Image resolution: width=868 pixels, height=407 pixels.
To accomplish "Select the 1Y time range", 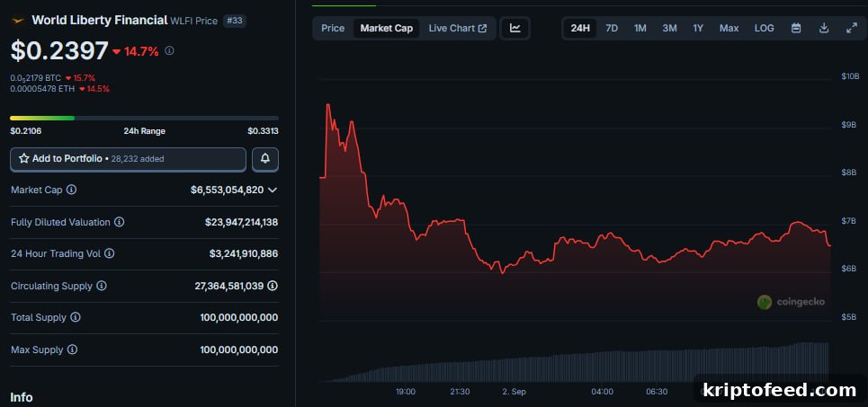I will click(698, 28).
